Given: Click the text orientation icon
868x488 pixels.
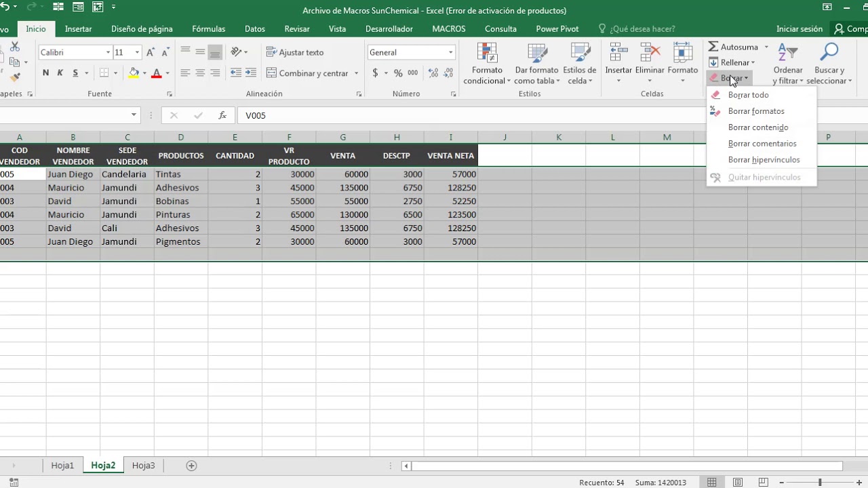Looking at the screenshot, I should tap(235, 52).
